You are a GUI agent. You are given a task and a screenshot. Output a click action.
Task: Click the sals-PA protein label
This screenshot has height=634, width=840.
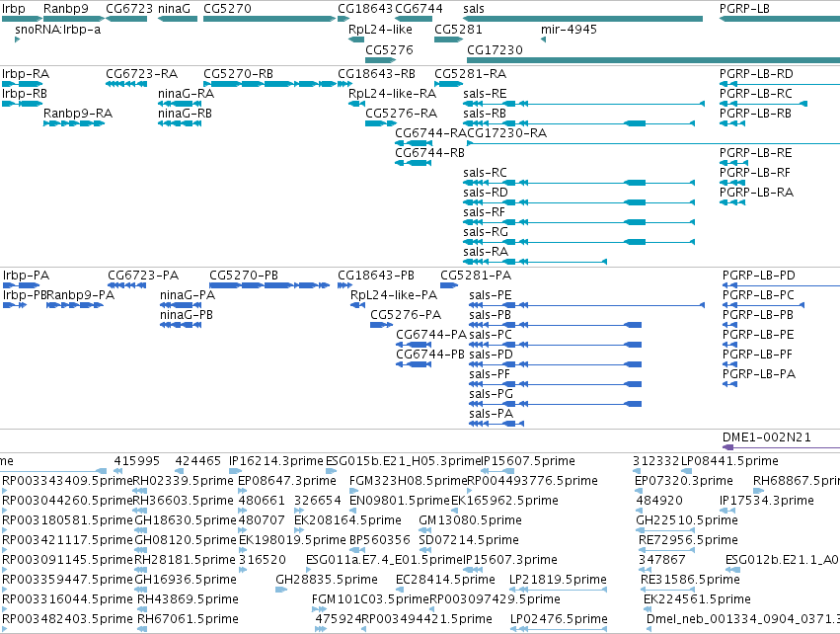[x=491, y=414]
